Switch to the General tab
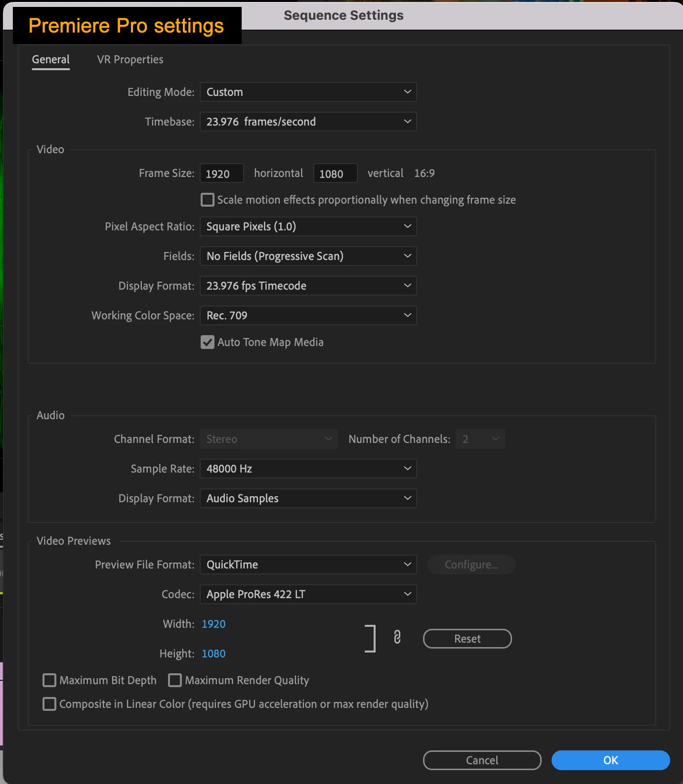The width and height of the screenshot is (683, 784). coord(51,60)
